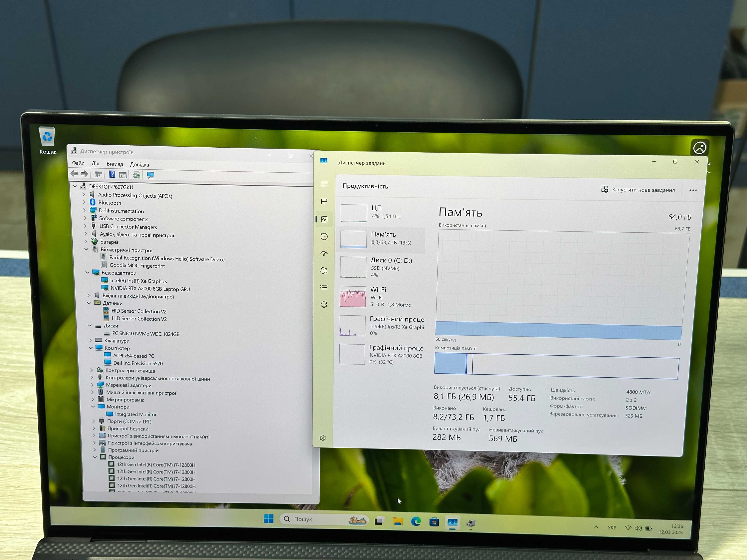Screen dimensions: 747x560
Task: Click the memory composition bar graph
Action: click(x=557, y=366)
